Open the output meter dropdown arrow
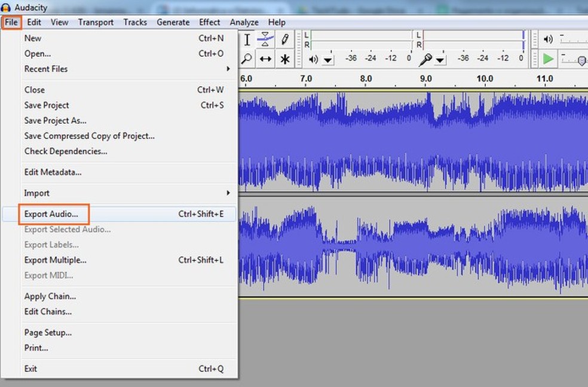Screen dimensions: 588x387 click(328, 60)
